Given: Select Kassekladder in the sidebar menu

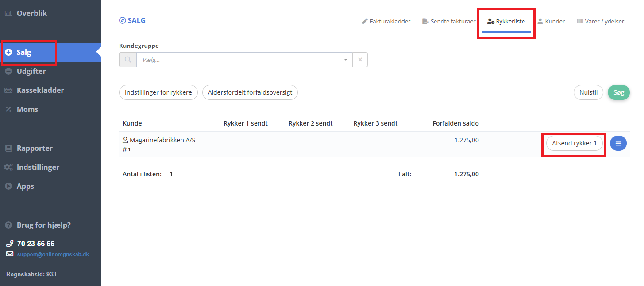Looking at the screenshot, I should (40, 90).
